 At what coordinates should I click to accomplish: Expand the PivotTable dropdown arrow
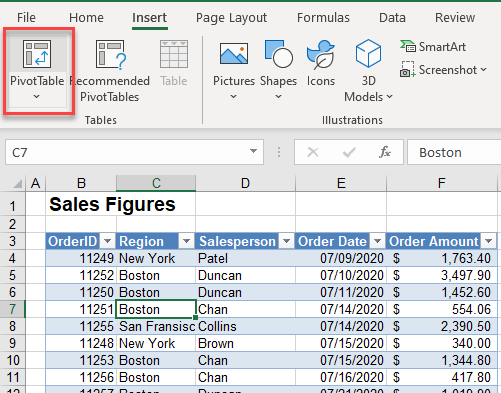click(37, 97)
